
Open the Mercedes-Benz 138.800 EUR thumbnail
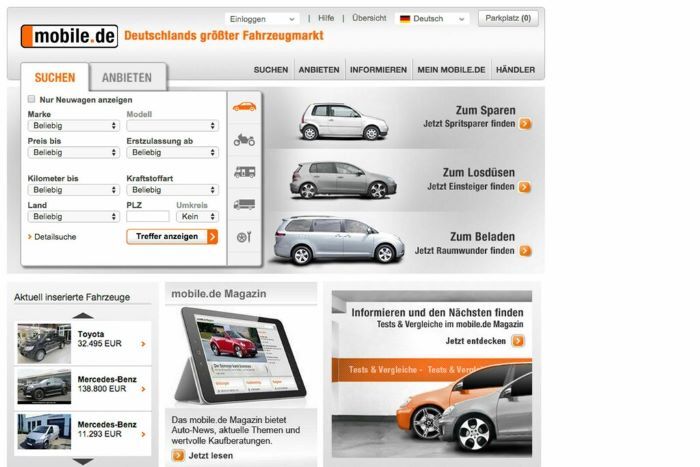point(44,386)
